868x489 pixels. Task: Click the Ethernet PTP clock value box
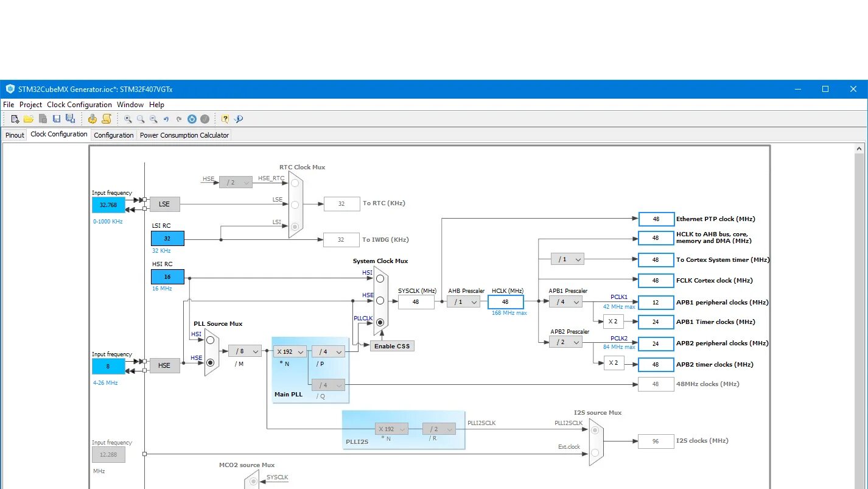[x=656, y=219]
